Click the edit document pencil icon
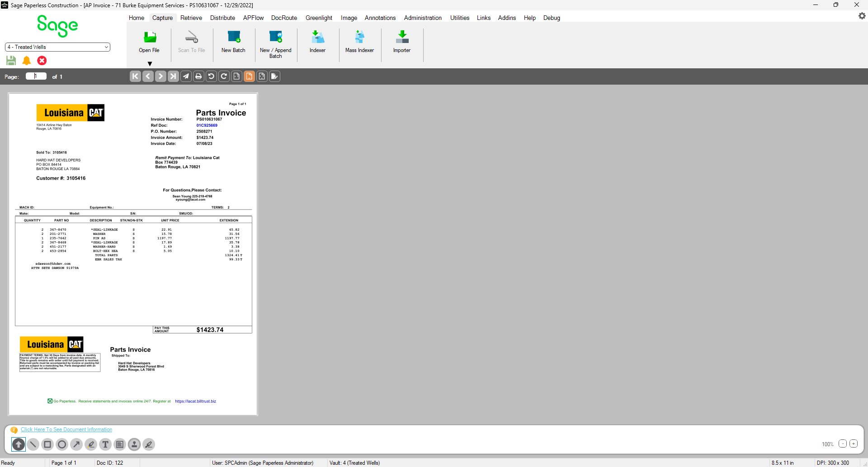The width and height of the screenshot is (868, 467). point(274,76)
